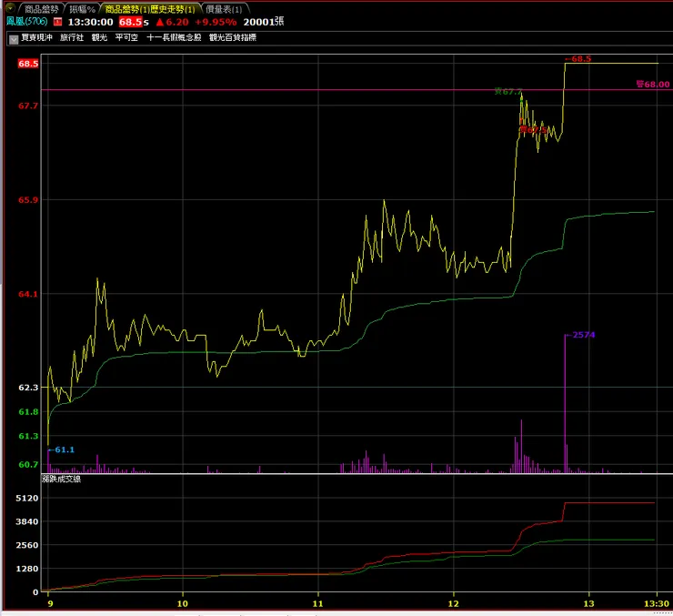Click the 漲跌成交線 panel title
The width and height of the screenshot is (673, 616).
[x=61, y=480]
